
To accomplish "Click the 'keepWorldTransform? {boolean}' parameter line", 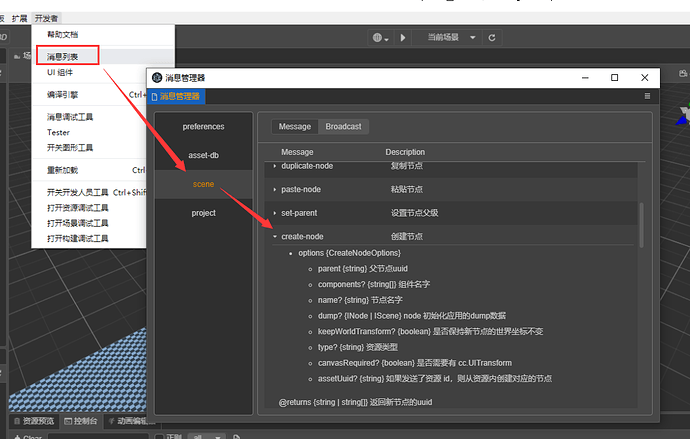I will (x=430, y=332).
